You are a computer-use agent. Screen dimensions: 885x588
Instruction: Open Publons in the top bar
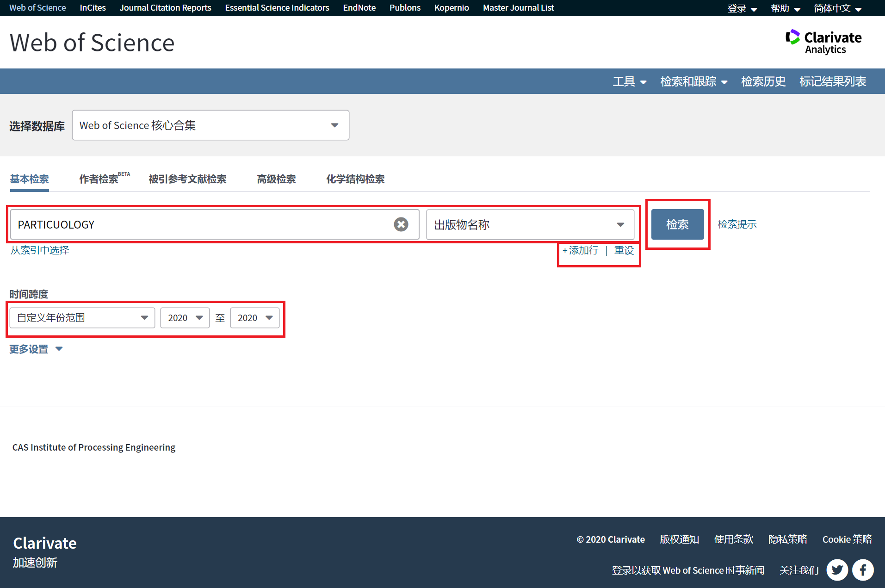(x=405, y=8)
